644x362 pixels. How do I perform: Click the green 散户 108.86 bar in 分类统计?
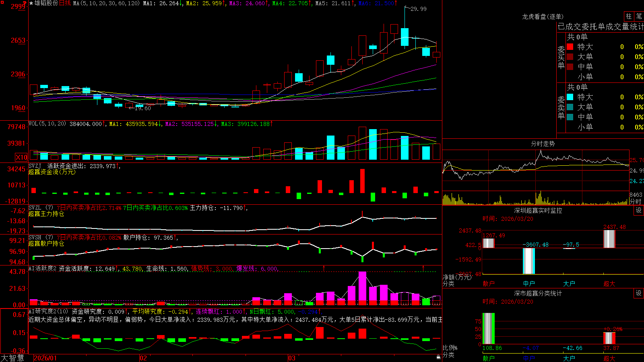point(488,329)
